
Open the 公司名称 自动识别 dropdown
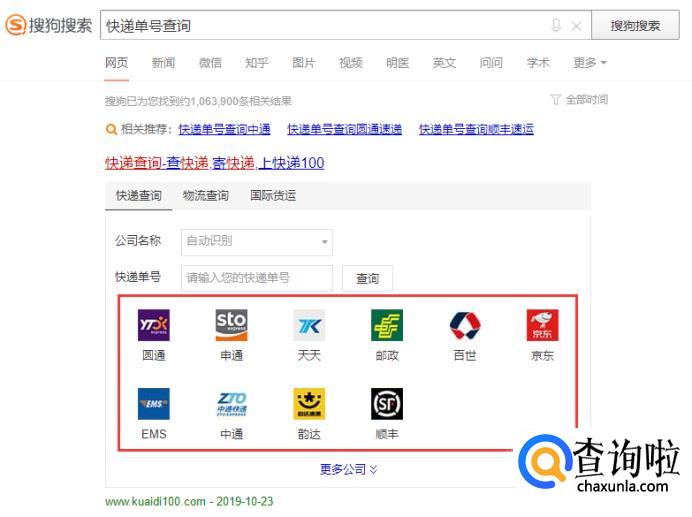(x=257, y=242)
